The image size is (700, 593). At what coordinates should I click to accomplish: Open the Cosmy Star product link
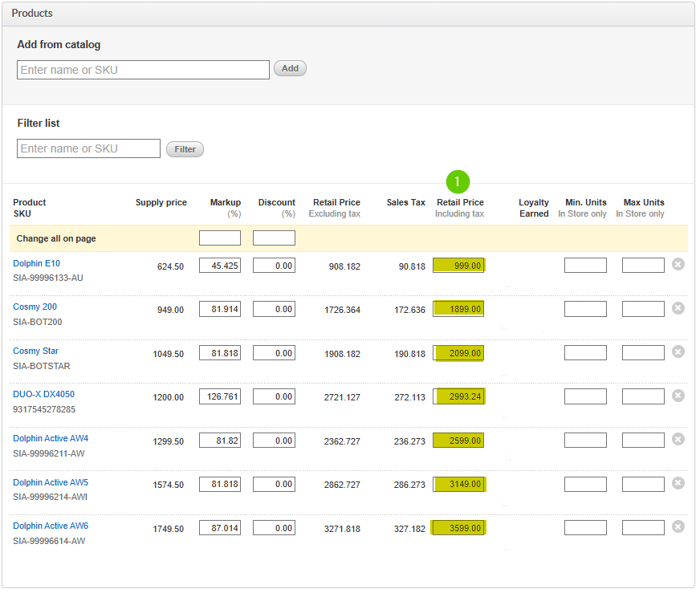coord(35,351)
